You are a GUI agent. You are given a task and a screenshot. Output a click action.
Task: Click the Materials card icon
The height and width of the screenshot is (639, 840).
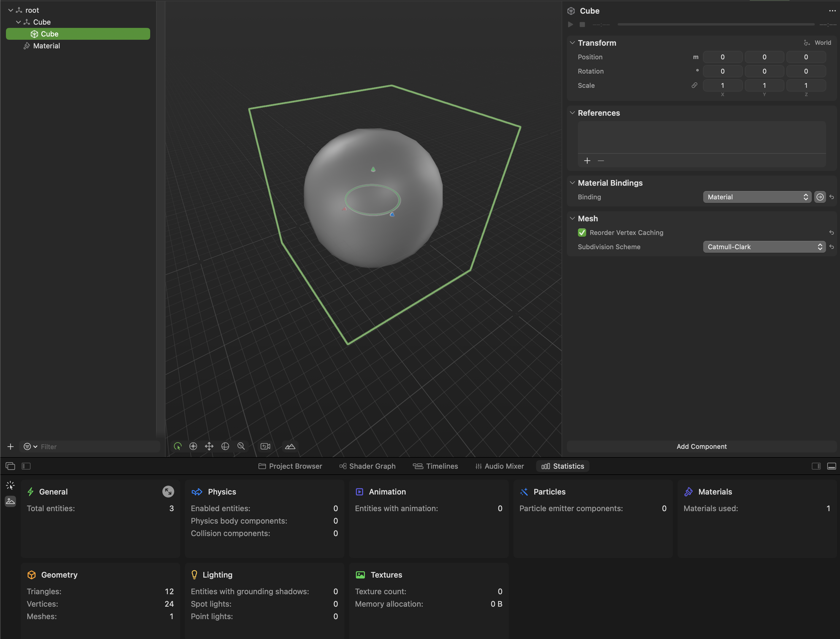(x=688, y=492)
